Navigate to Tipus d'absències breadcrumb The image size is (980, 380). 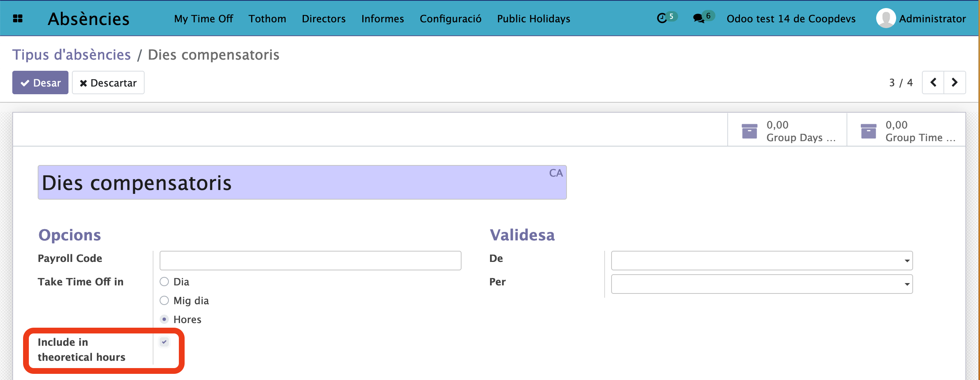click(72, 55)
